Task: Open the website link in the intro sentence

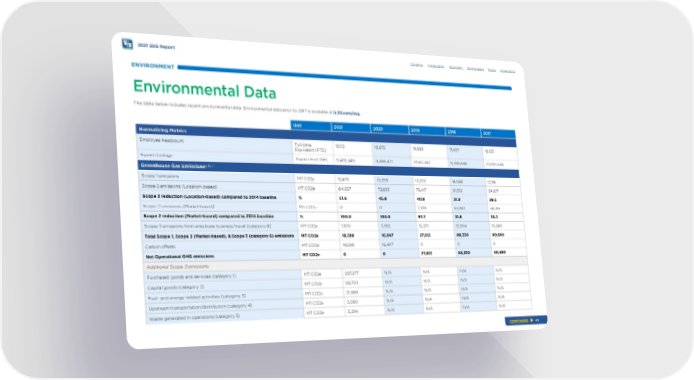Action: tap(347, 113)
